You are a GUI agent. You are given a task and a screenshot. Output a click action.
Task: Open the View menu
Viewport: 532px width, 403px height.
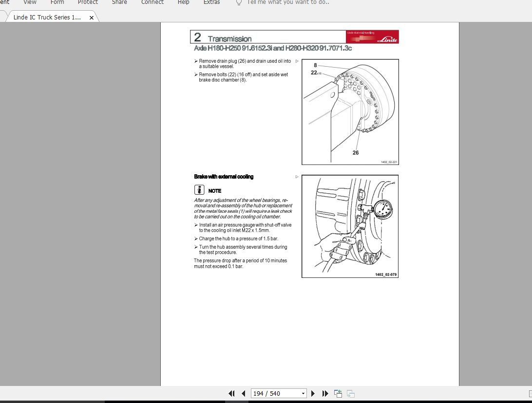click(x=30, y=2)
